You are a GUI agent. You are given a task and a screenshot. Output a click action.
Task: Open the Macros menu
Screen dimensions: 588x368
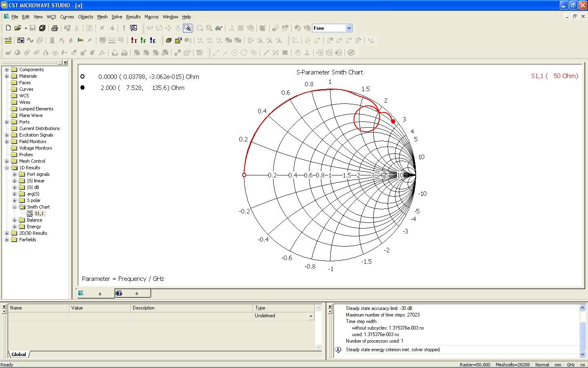pyautogui.click(x=151, y=17)
